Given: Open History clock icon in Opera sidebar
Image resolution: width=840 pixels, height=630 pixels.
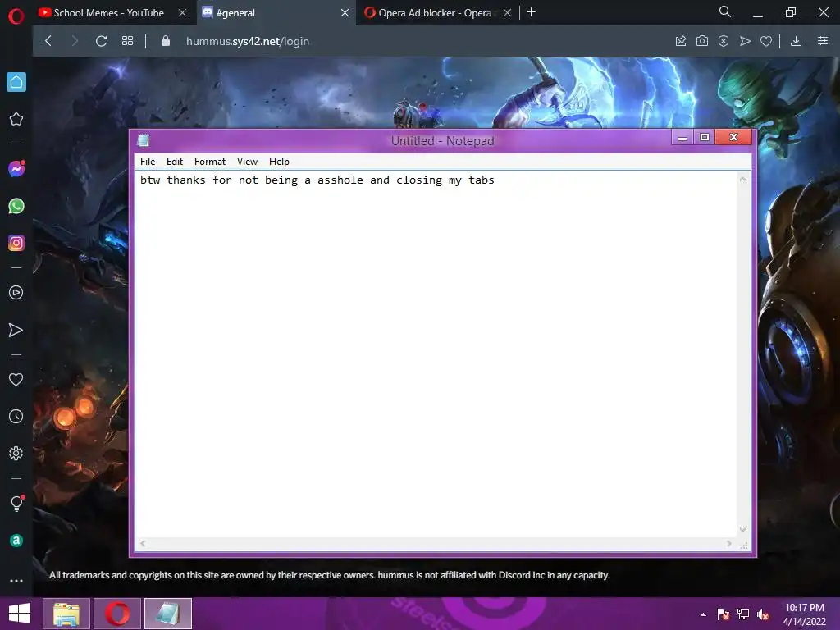Looking at the screenshot, I should (16, 416).
